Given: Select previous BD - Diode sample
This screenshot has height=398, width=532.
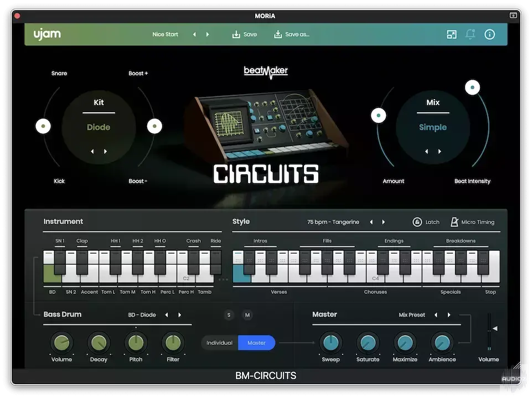Looking at the screenshot, I should (167, 315).
